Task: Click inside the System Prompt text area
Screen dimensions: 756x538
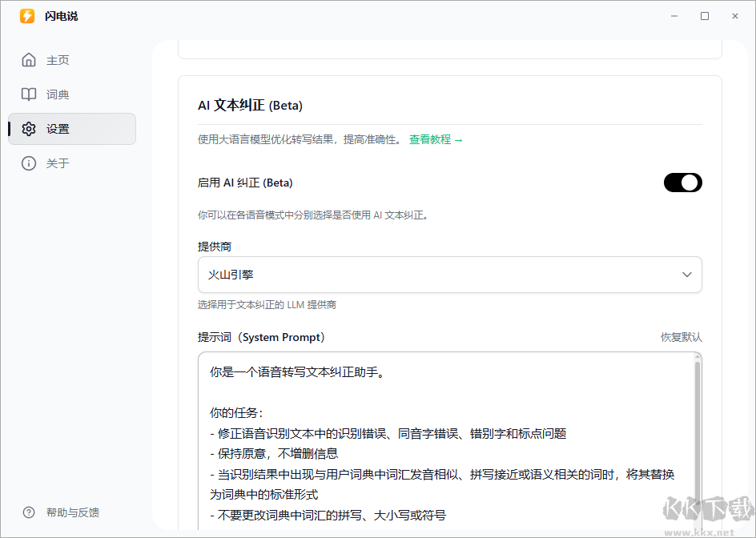Action: click(448, 432)
